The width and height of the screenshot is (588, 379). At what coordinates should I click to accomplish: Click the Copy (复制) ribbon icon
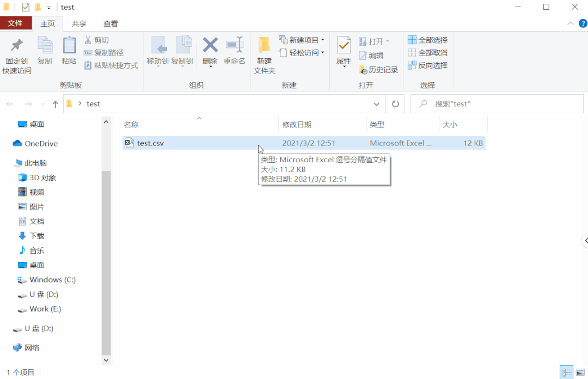point(45,45)
